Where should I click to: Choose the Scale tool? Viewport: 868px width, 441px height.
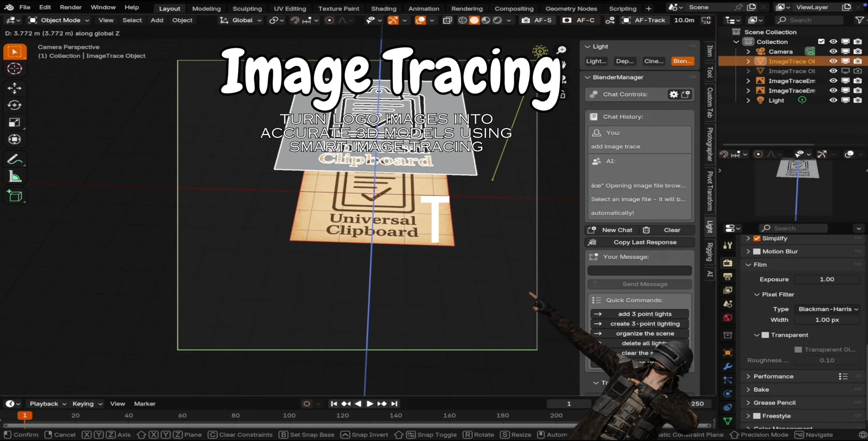pyautogui.click(x=15, y=123)
